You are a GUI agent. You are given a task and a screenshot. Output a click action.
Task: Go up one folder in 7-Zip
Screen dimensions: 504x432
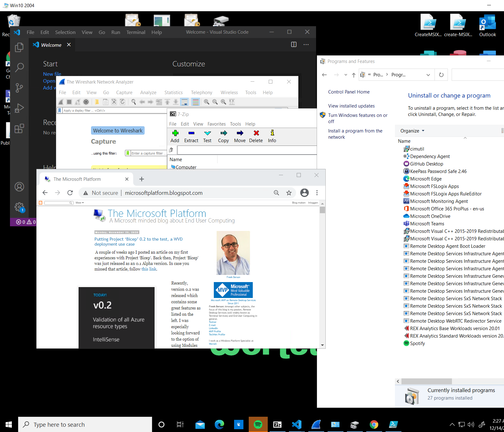pyautogui.click(x=171, y=150)
